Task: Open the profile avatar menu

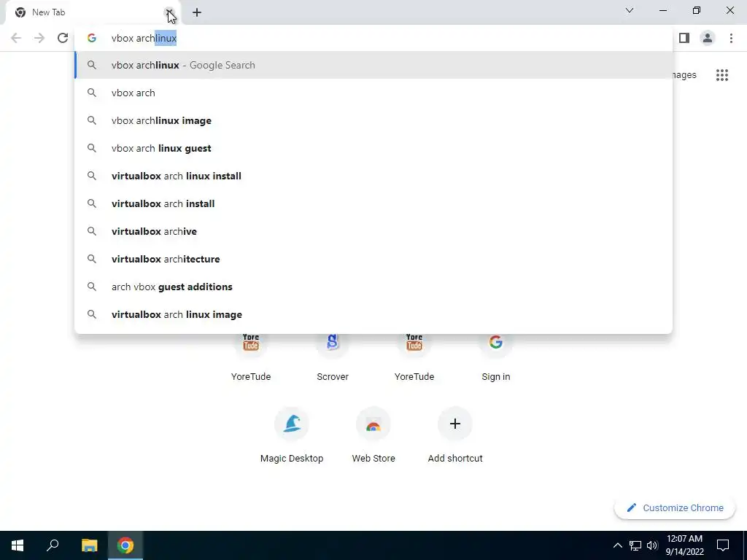Action: point(708,38)
